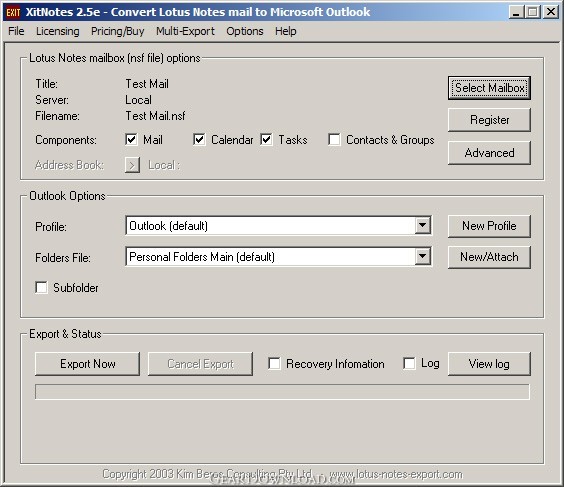This screenshot has height=487, width=564.
Task: Open the lotus-notes-export.com website link
Action: (396, 474)
